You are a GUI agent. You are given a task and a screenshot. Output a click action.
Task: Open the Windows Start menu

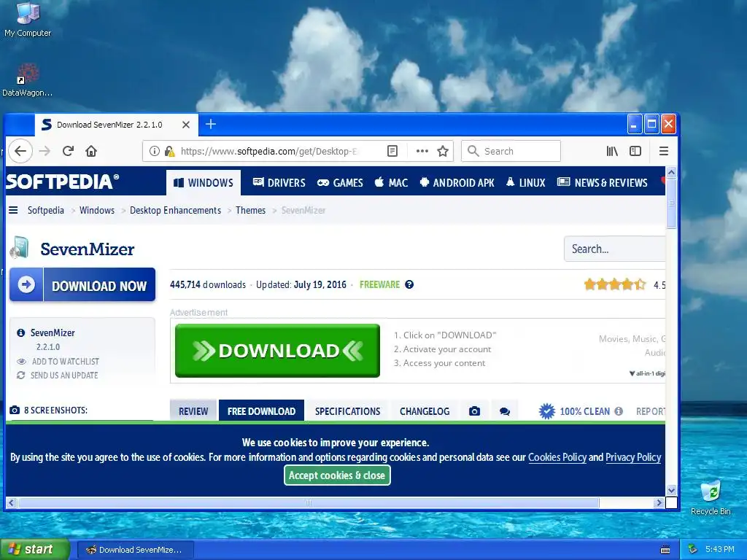coord(34,549)
